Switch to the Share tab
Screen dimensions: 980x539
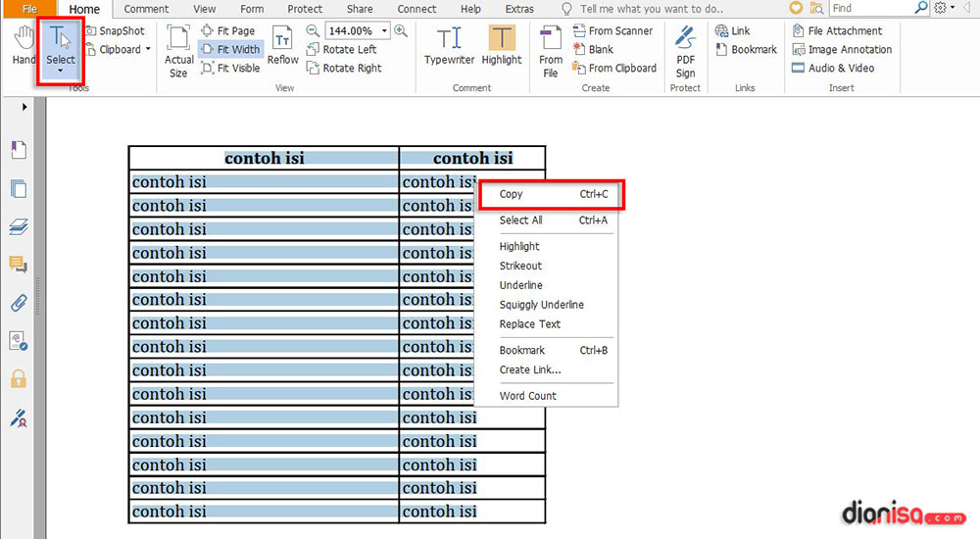360,9
